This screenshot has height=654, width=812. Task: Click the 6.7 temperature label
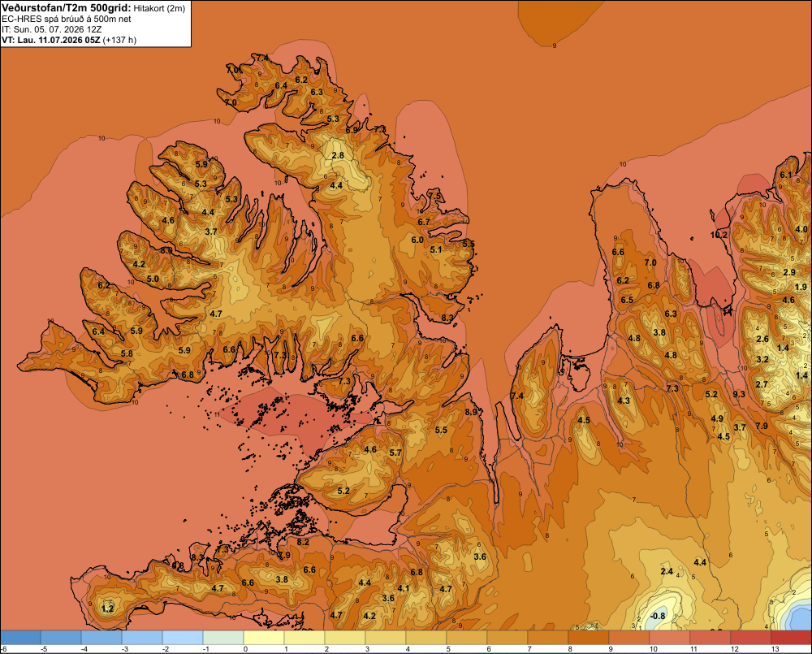(x=424, y=222)
